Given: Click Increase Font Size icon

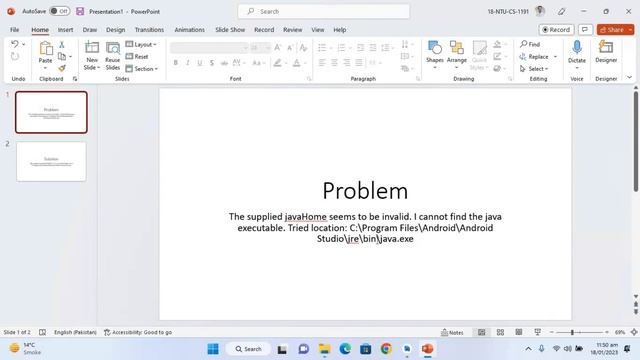Looking at the screenshot, I should [278, 48].
